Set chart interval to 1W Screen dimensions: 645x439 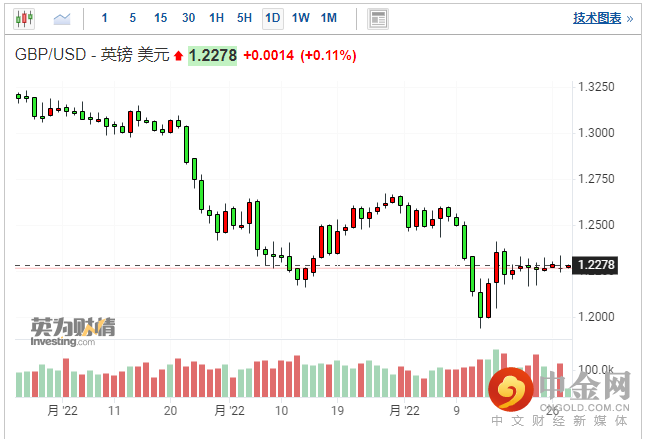click(300, 18)
